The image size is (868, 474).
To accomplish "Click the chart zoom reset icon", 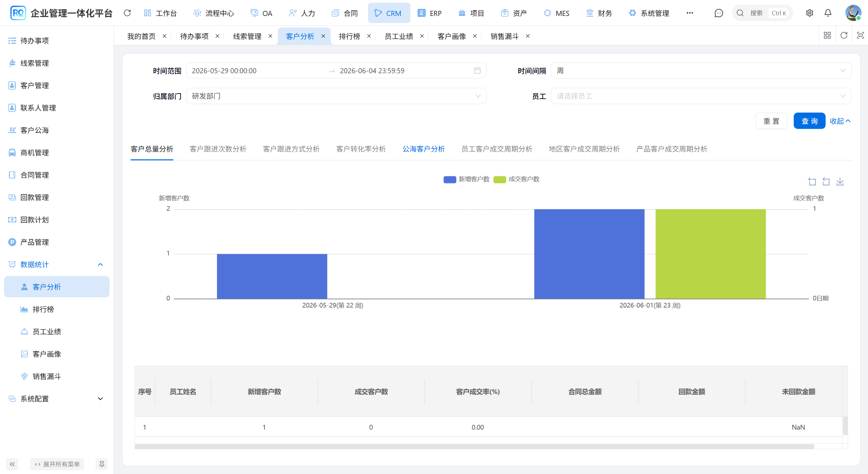I will (x=826, y=182).
